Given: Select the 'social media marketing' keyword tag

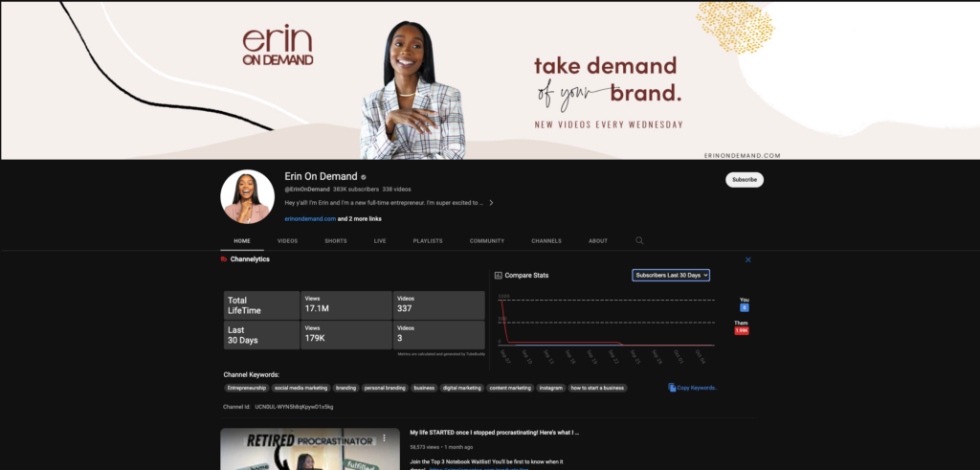Looking at the screenshot, I should pos(301,388).
